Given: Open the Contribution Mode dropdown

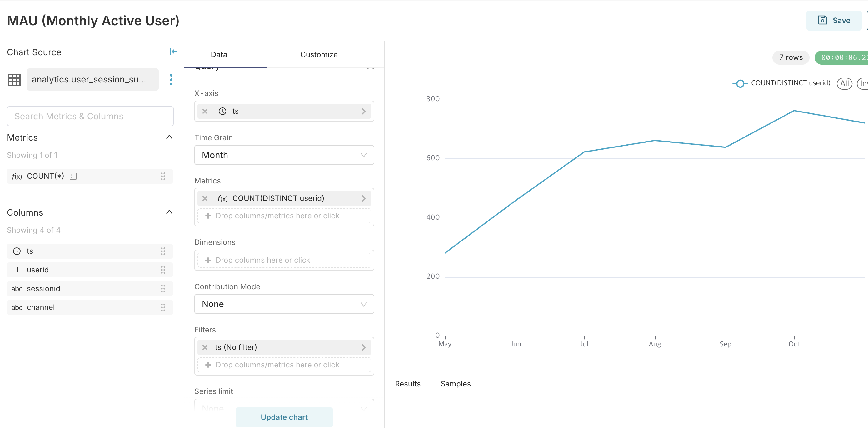Looking at the screenshot, I should pyautogui.click(x=284, y=304).
